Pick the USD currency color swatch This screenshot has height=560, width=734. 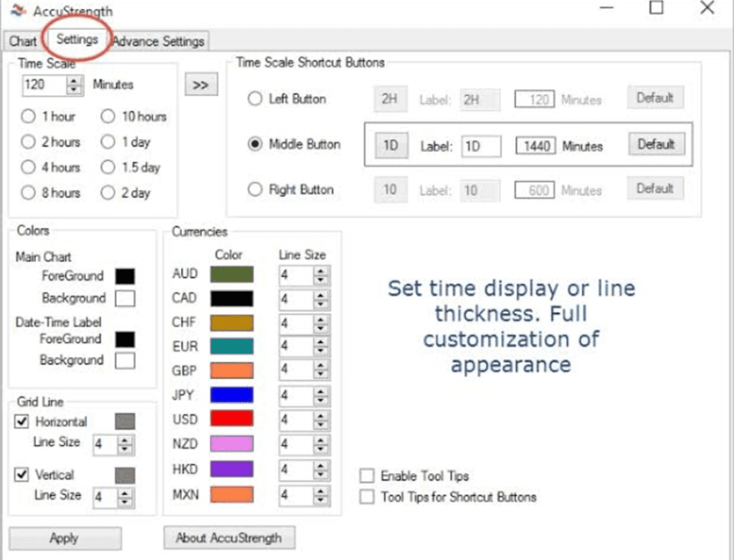232,418
